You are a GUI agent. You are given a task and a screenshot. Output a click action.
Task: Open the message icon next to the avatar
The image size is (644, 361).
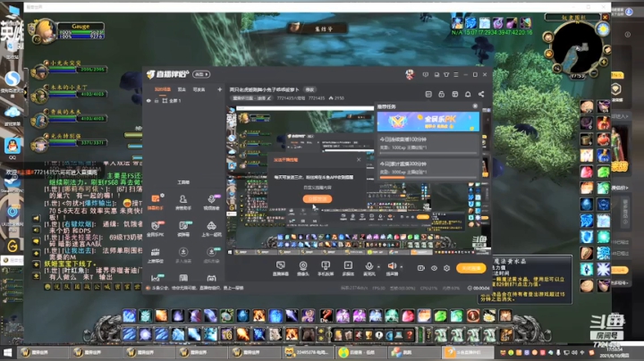tap(426, 75)
